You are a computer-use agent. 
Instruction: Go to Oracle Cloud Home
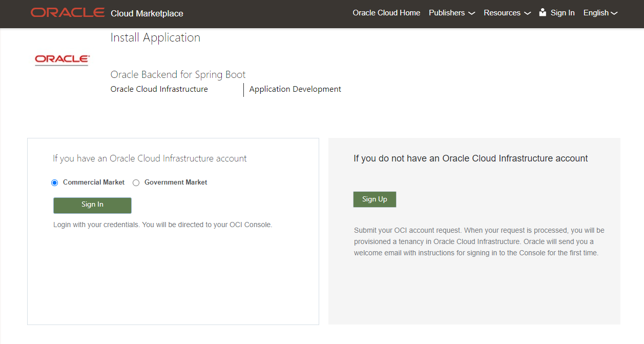point(386,13)
